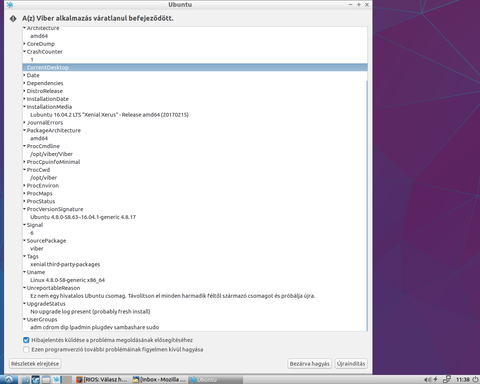Collapse the ProcCmdline entry
Screen dimensions: 480x384
24,146
